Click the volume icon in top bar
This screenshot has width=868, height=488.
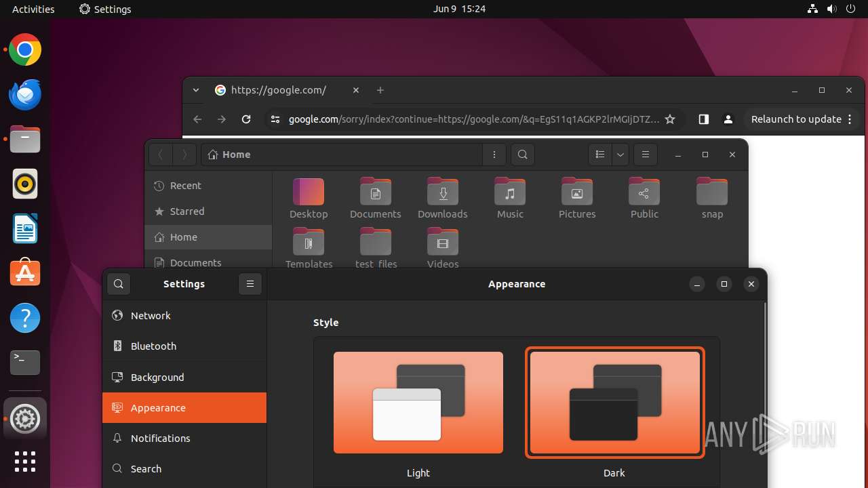[831, 9]
